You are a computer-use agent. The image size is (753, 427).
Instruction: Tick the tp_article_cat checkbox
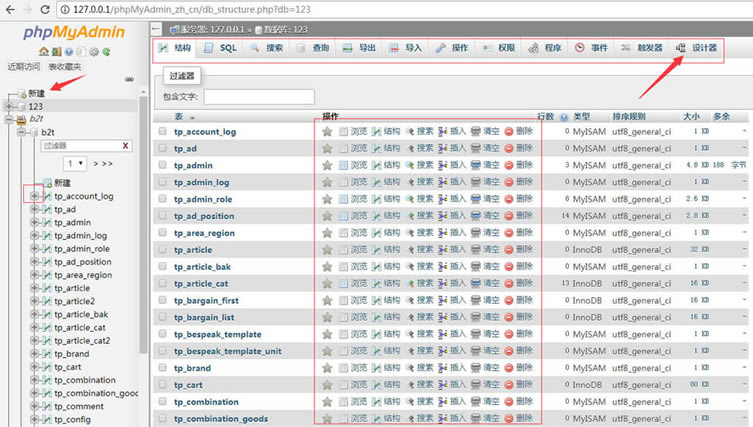click(162, 283)
